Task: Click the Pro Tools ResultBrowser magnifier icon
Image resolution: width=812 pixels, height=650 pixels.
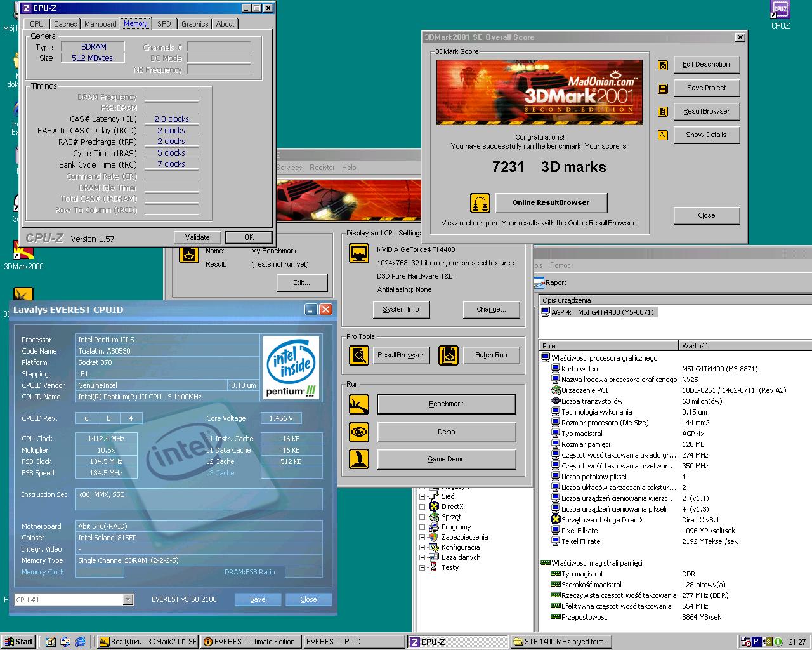Action: tap(359, 355)
